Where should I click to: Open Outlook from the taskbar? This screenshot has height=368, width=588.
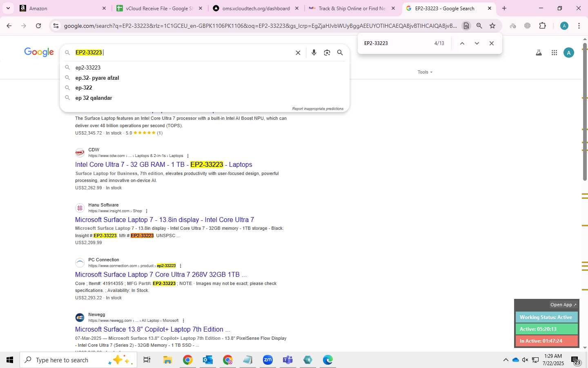(x=207, y=360)
